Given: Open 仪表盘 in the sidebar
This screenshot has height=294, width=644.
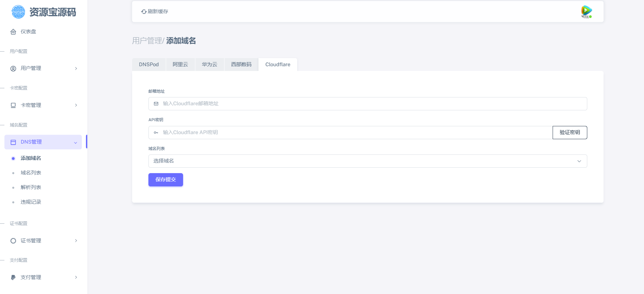Looking at the screenshot, I should click(43, 32).
